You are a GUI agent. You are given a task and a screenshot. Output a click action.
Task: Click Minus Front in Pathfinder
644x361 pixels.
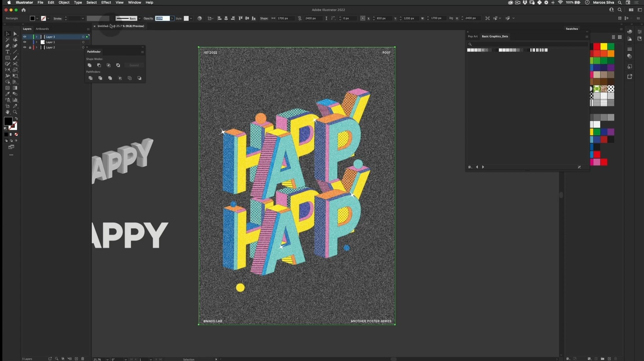(x=99, y=65)
